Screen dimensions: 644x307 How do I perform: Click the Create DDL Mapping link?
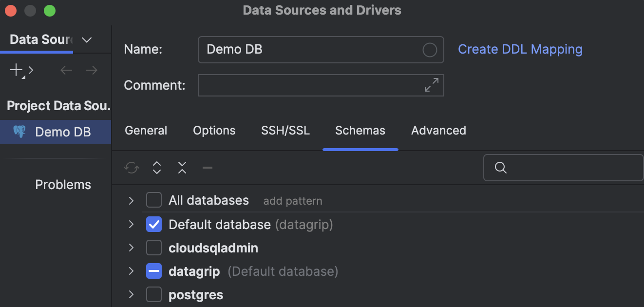coord(520,49)
